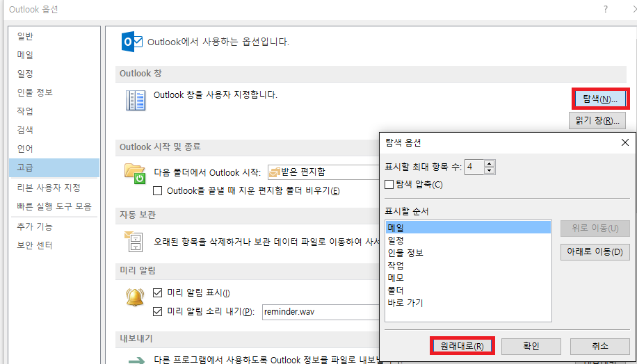Select 메모 in 표시할 순서 list
This screenshot has width=637, height=364.
[468, 278]
